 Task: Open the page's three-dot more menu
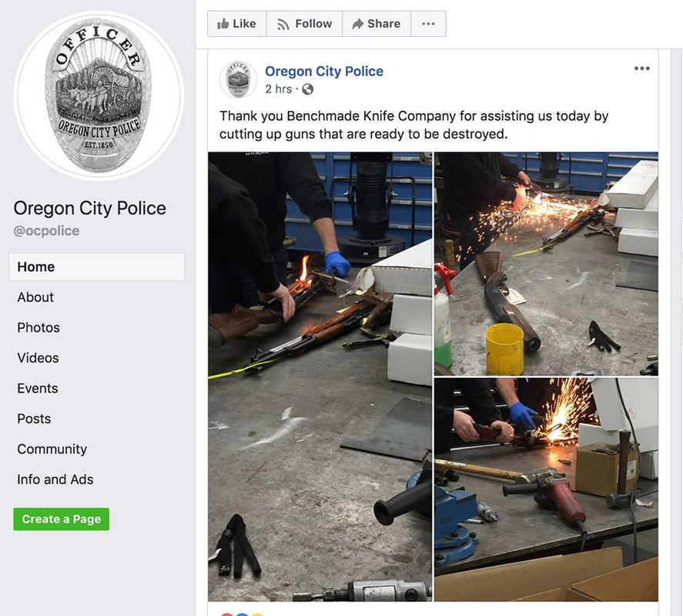(428, 24)
